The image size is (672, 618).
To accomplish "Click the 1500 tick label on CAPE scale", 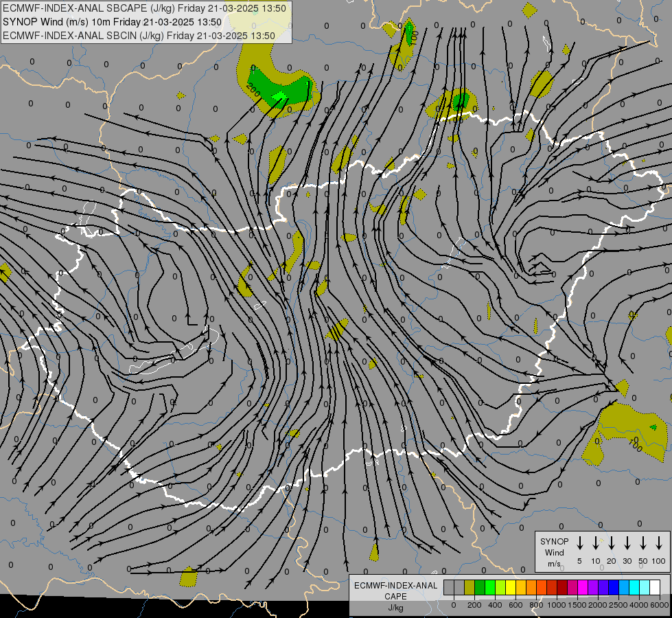I will [x=577, y=605].
